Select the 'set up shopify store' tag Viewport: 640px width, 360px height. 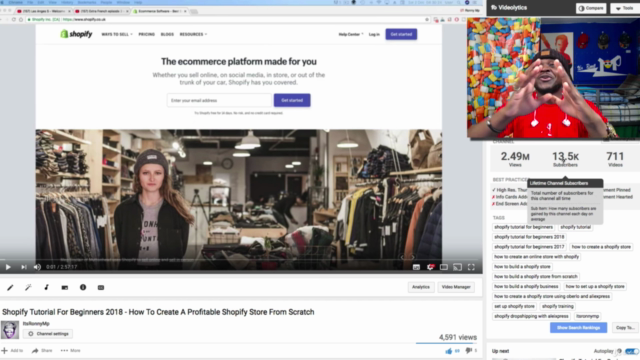point(514,306)
